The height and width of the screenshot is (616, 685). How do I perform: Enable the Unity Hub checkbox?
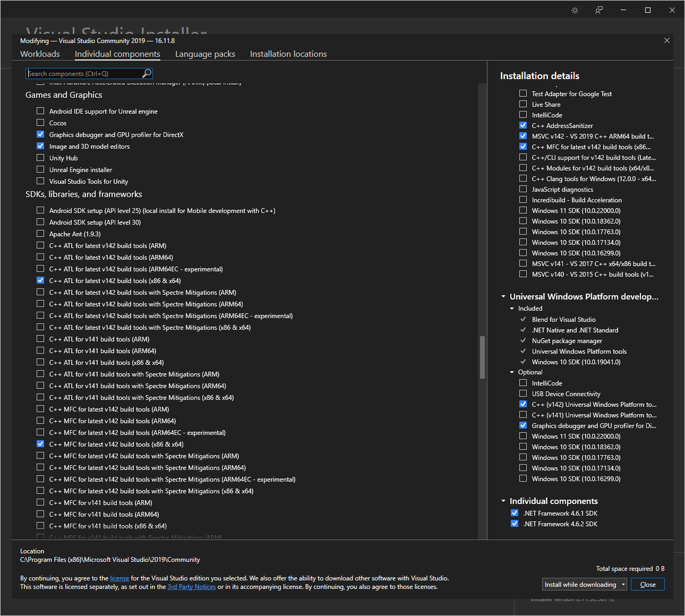(x=40, y=158)
